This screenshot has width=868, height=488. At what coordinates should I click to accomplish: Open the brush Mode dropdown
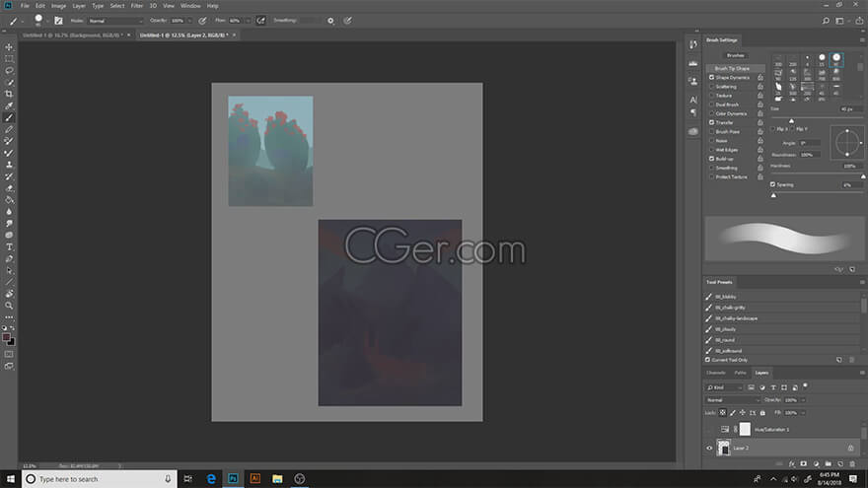point(115,21)
